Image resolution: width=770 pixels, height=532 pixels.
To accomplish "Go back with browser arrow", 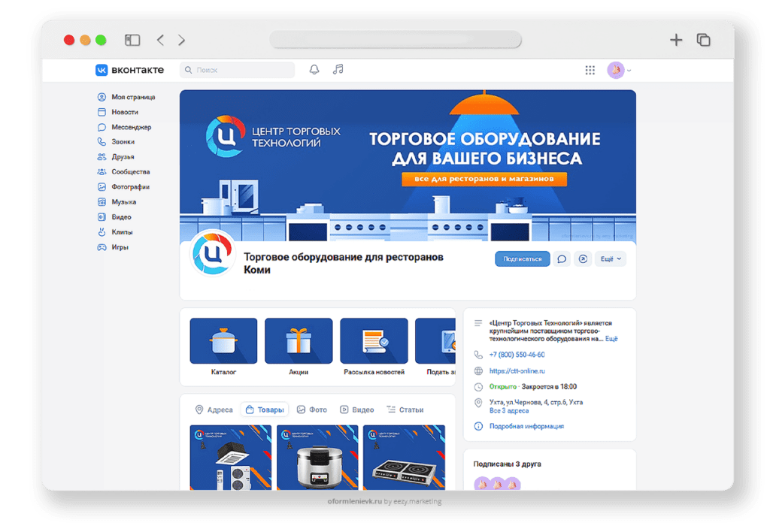I will [x=160, y=40].
